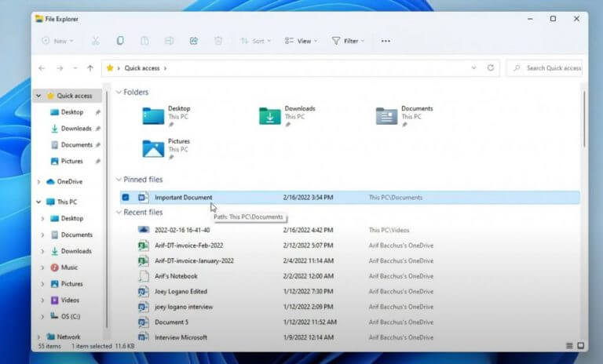The height and width of the screenshot is (364, 603).
Task: Expand Network tree node
Action: click(x=38, y=337)
